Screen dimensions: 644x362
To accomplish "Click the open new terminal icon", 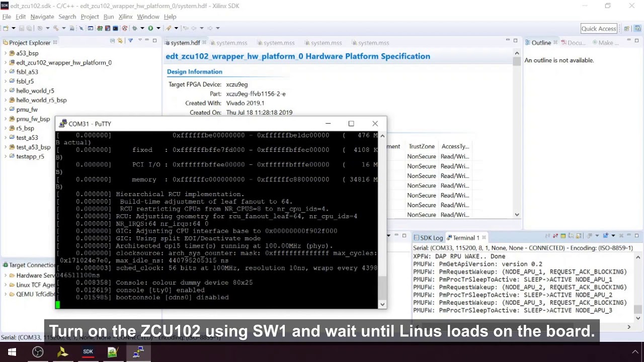I will pos(606,235).
